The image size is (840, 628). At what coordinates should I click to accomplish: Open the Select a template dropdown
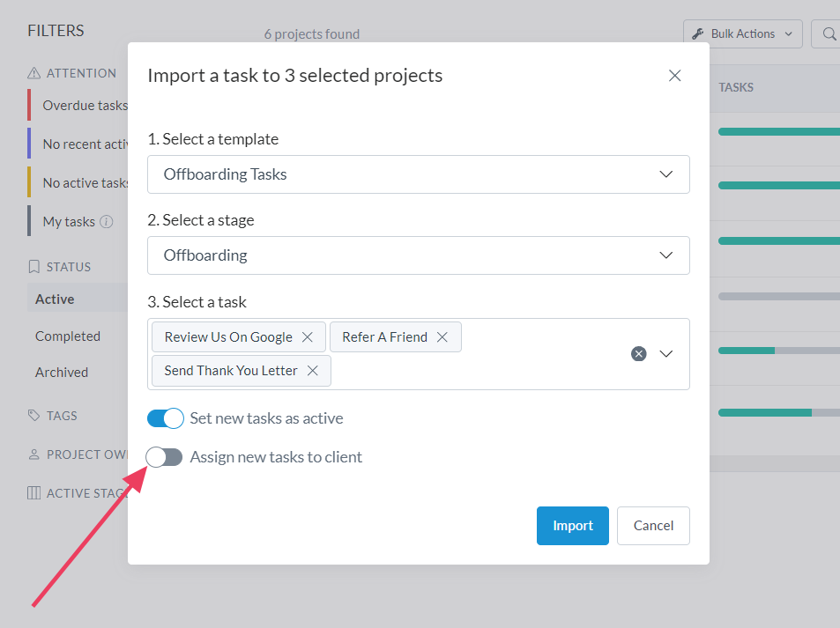pyautogui.click(x=418, y=174)
